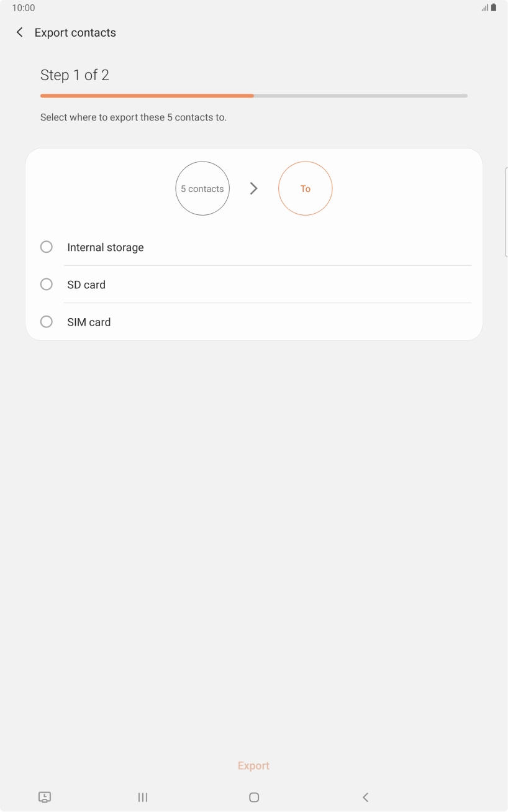
Task: Tap the edge panel handle on right
Action: pos(506,211)
